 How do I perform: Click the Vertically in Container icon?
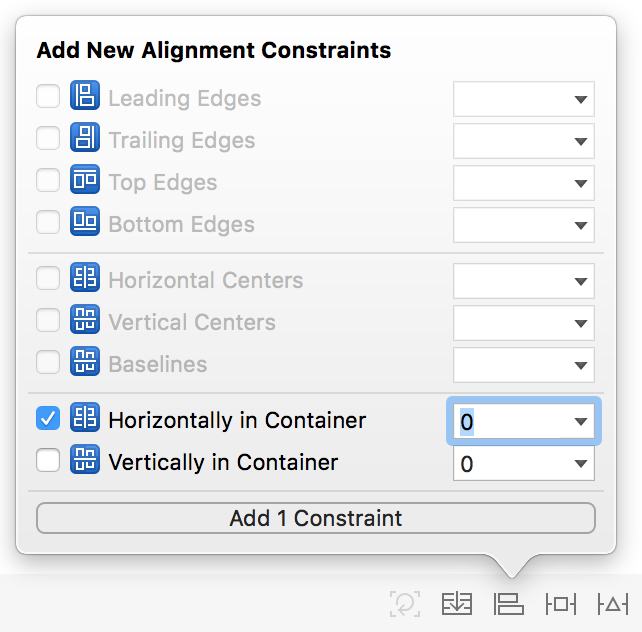(x=85, y=462)
